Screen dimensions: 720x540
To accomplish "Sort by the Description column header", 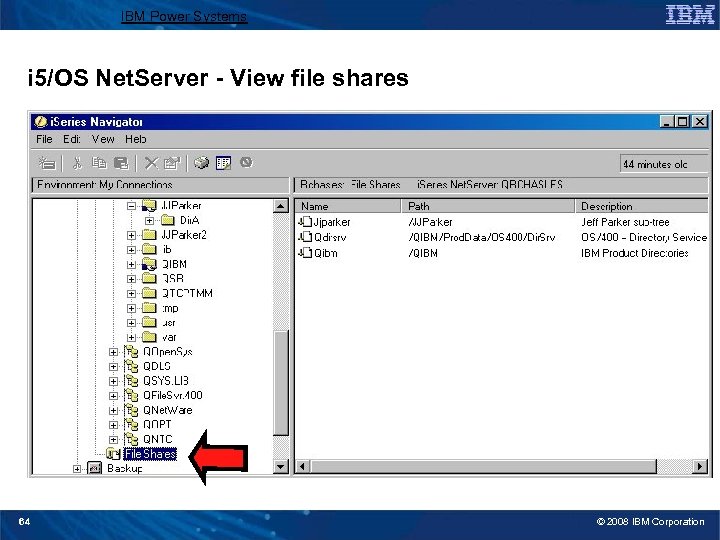I will point(641,206).
